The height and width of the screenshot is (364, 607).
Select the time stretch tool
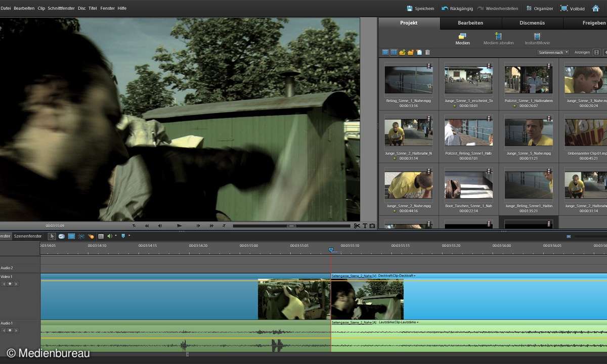point(62,236)
